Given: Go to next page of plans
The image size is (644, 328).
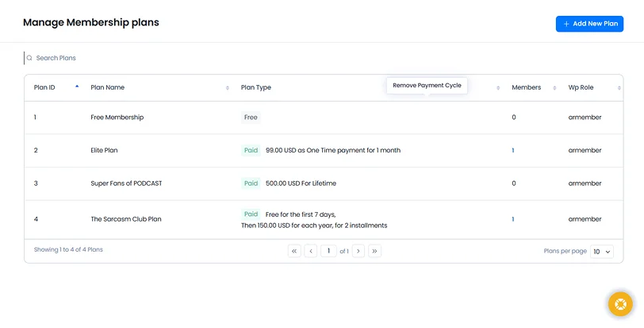Looking at the screenshot, I should click(x=358, y=251).
